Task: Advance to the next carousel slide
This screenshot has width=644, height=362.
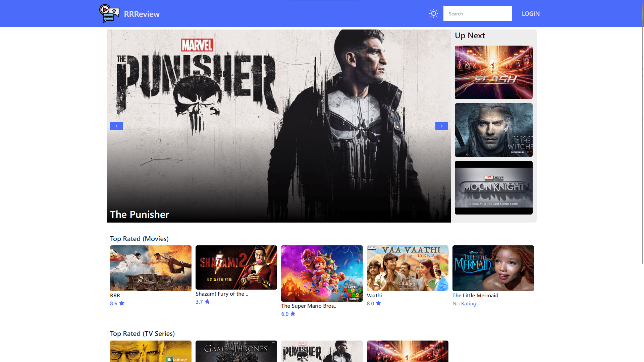Action: [x=441, y=126]
